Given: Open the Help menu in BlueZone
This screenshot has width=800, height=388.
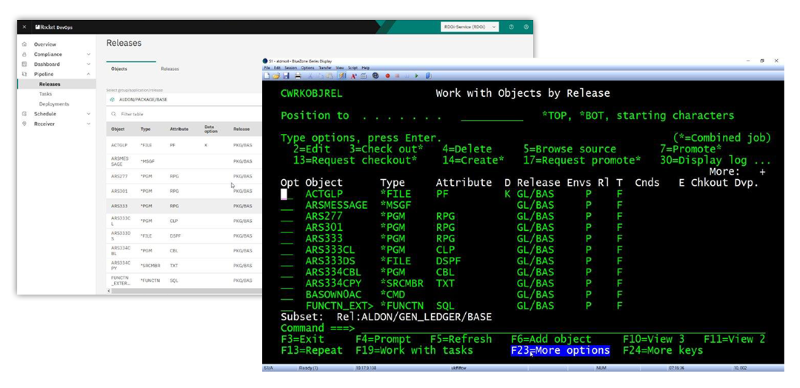Looking at the screenshot, I should (x=366, y=68).
